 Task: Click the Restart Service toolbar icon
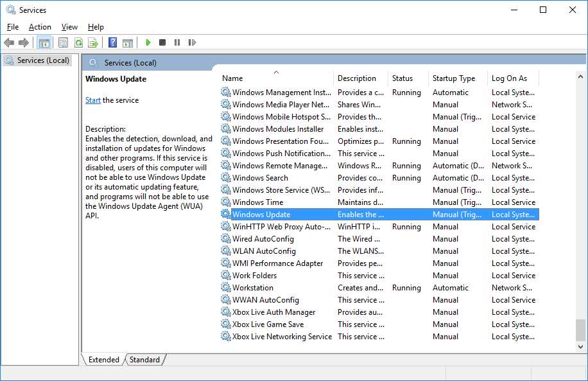(192, 42)
